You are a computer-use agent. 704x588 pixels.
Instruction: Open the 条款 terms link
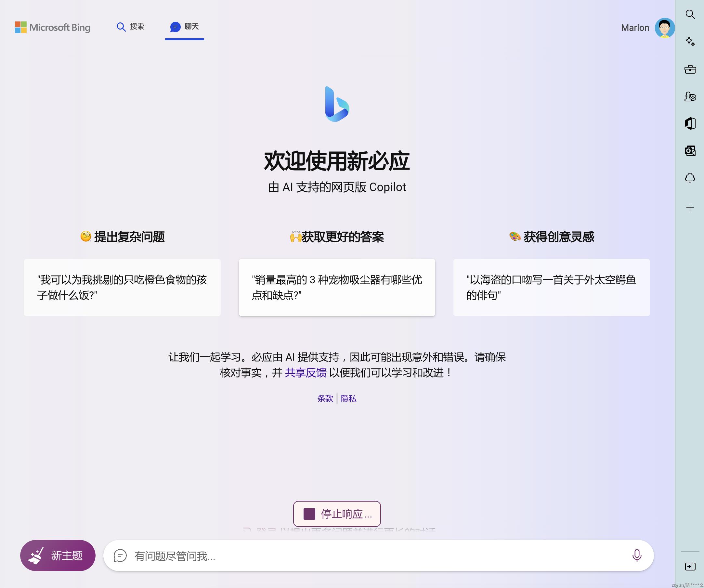(x=325, y=398)
